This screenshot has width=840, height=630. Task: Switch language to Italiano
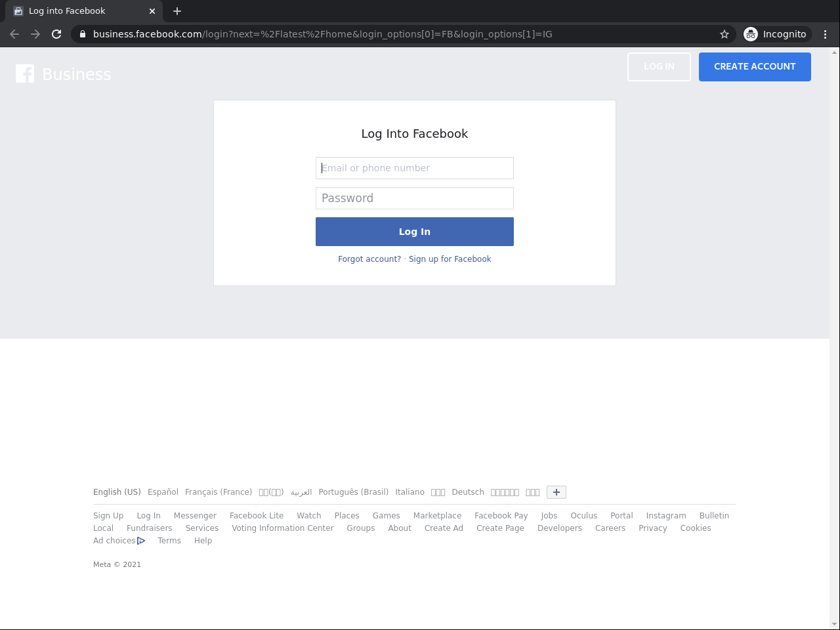(x=409, y=492)
